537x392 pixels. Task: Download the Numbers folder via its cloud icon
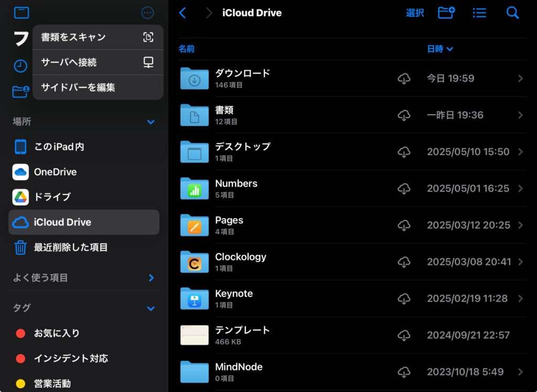point(404,189)
